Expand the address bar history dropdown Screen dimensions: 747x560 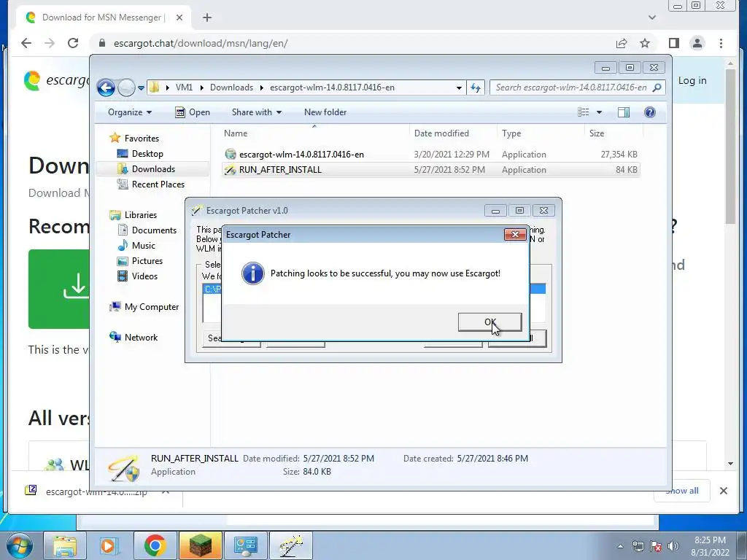pyautogui.click(x=459, y=87)
